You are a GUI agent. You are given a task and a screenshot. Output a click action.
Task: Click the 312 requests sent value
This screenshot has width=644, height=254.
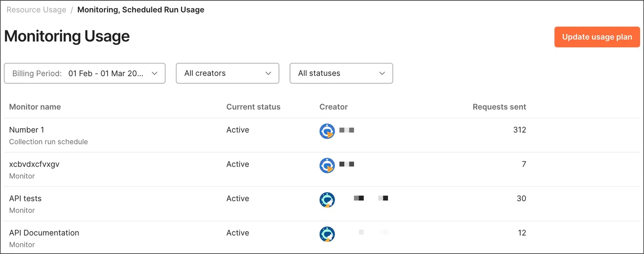(x=520, y=130)
